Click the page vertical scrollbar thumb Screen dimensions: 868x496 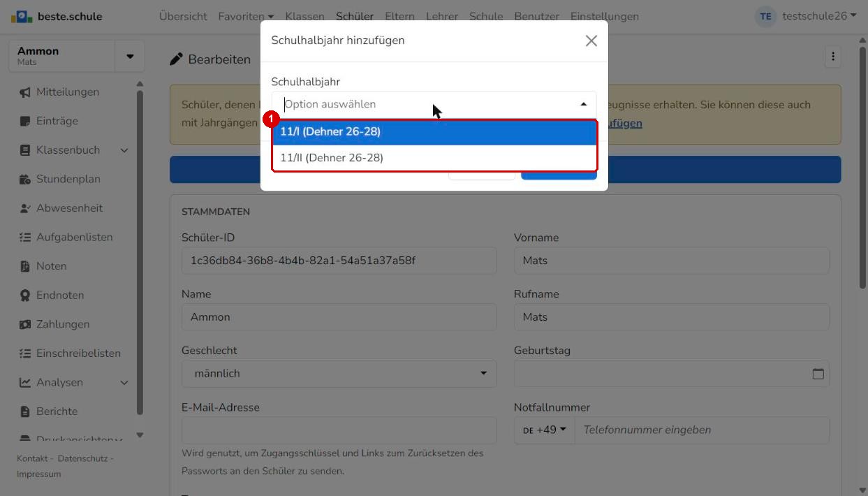(x=863, y=168)
